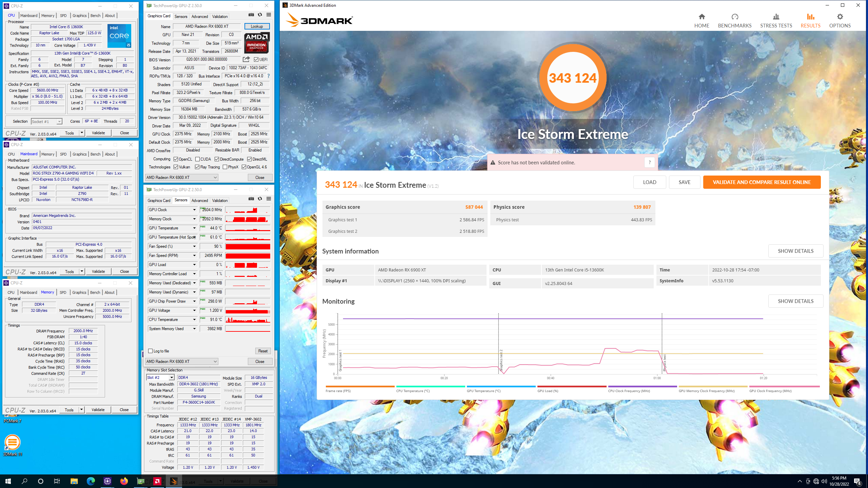Open the Slot #2 memory slot dropdown
The width and height of the screenshot is (868, 488).
click(160, 378)
